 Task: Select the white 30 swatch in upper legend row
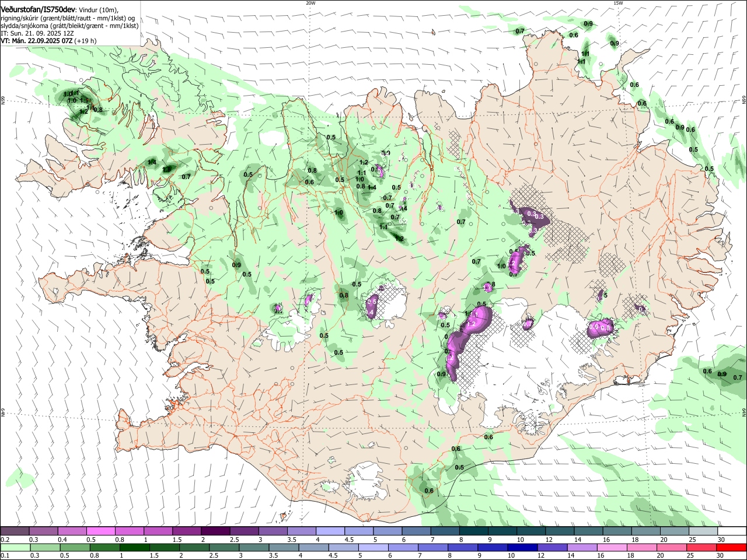(732, 531)
